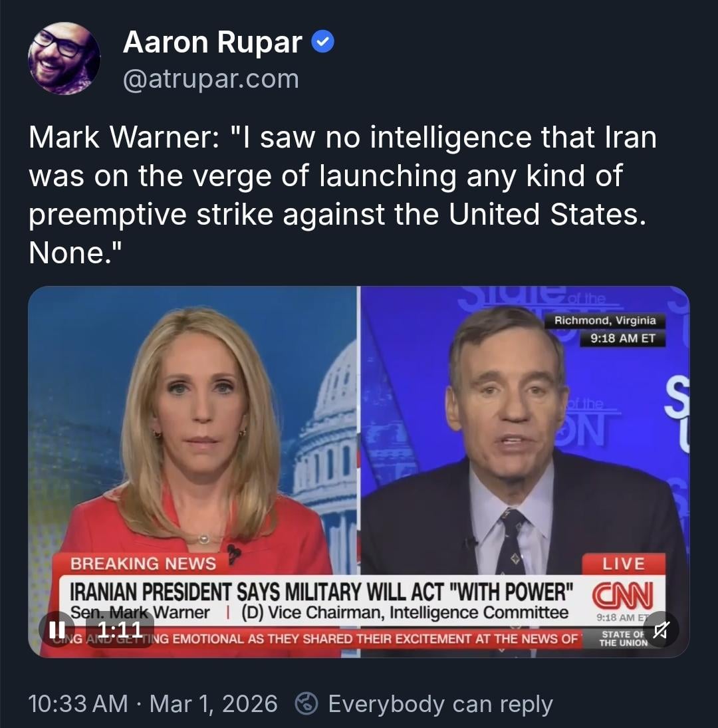Viewport: 718px width, 728px height.
Task: Select the Everybody can reply label
Action: pos(441,703)
